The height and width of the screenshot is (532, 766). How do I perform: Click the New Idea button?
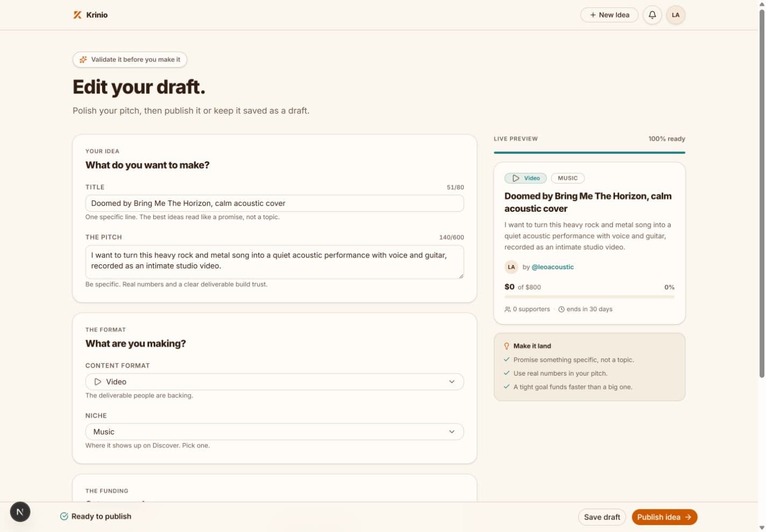click(x=609, y=15)
